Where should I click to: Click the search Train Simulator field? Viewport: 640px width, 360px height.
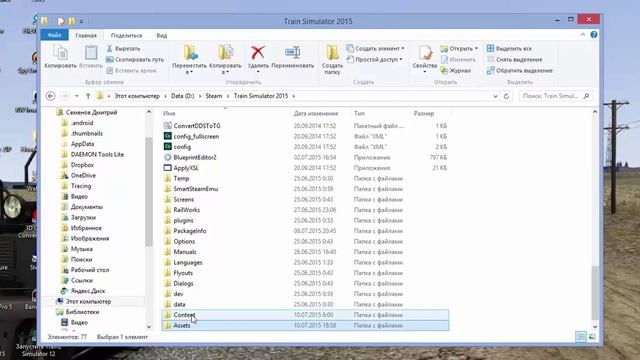555,96
